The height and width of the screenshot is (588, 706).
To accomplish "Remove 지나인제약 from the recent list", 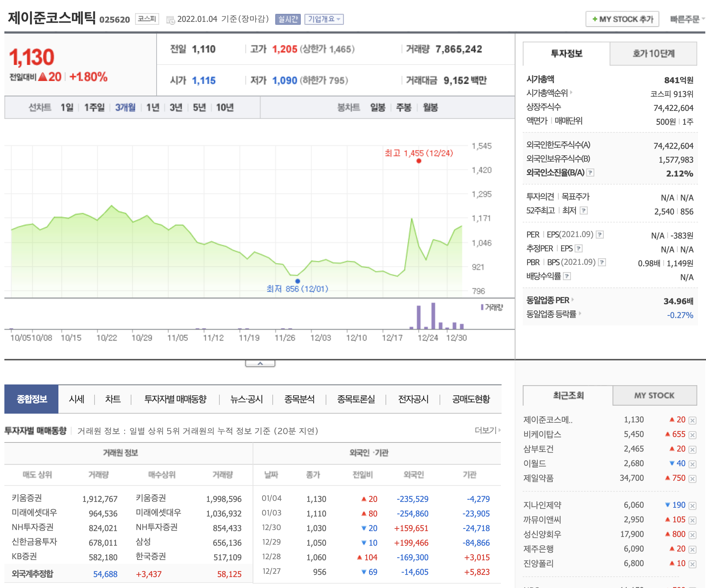I will pos(692,506).
